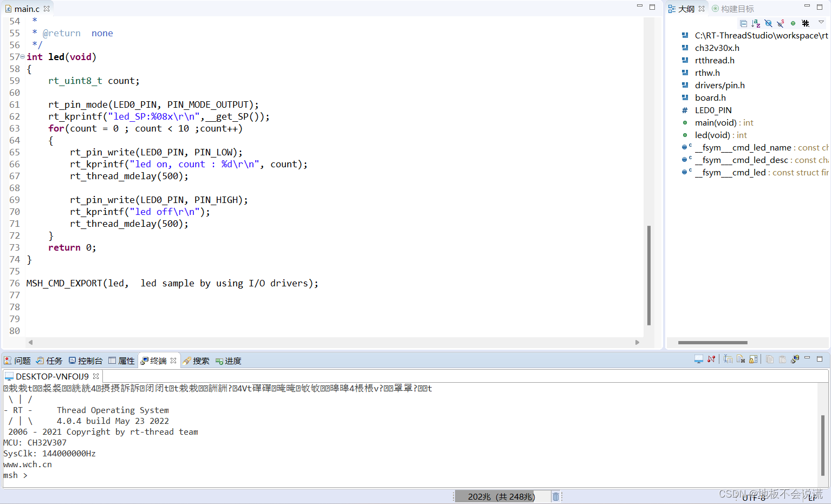Click the editor horizontal scroll left arrow

coord(31,342)
